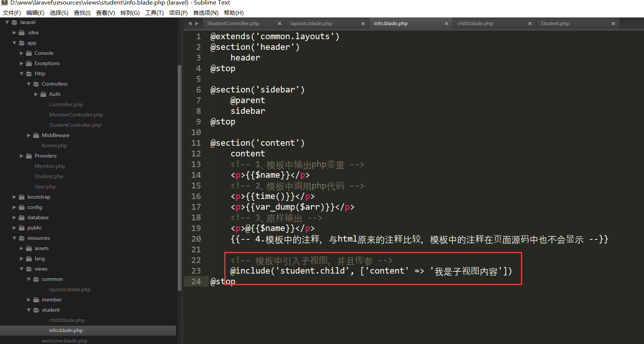Open the 工具(T) menu

tap(154, 13)
